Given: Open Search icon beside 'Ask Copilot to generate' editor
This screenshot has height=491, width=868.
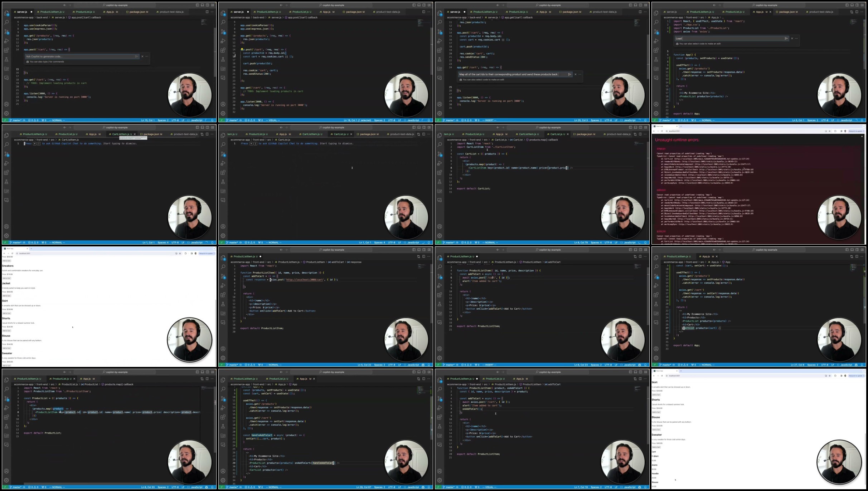Looking at the screenshot, I should (6, 22).
